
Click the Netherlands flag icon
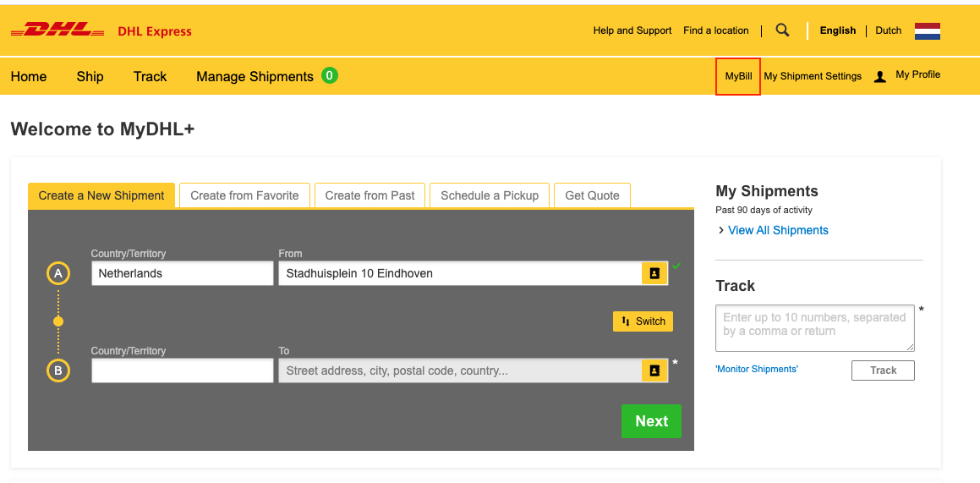click(927, 31)
